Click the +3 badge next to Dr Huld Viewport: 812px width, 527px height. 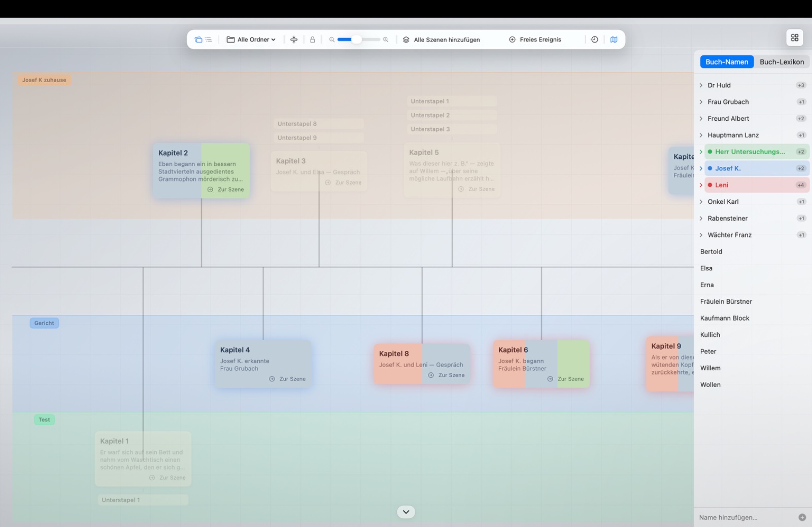coord(801,85)
